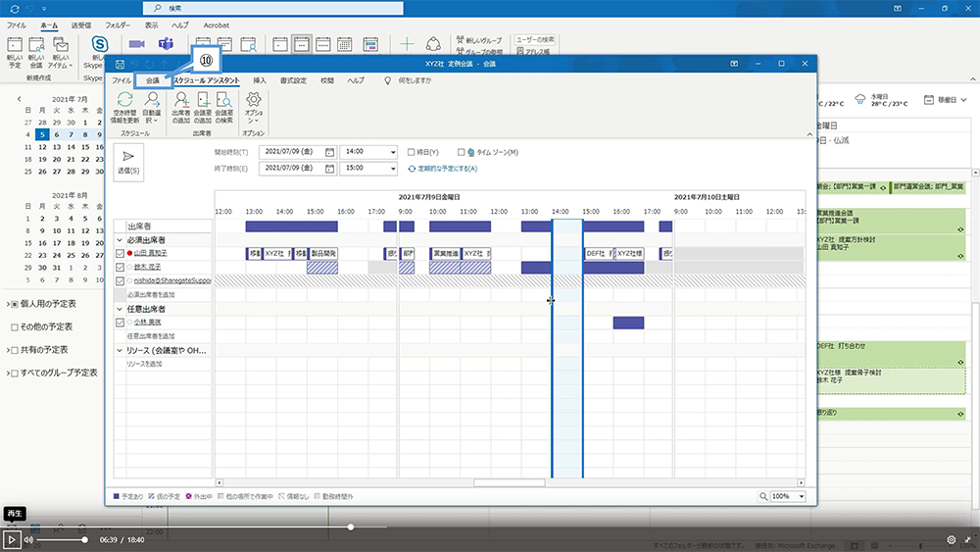Viewport: 980px width, 552px height.
Task: Open 自動選択 auto-pick button
Action: pos(152,107)
